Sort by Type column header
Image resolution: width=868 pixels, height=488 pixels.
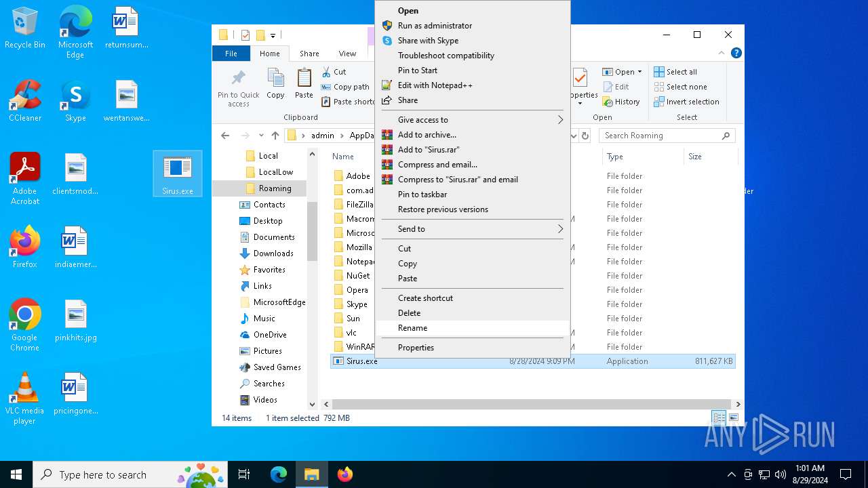click(x=643, y=157)
